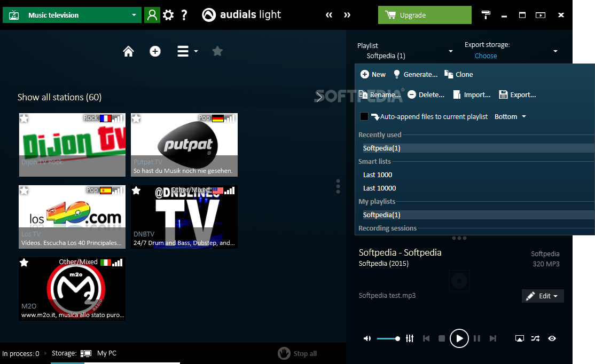595x364 pixels.
Task: Open the equalizer icon
Action: [x=410, y=338]
